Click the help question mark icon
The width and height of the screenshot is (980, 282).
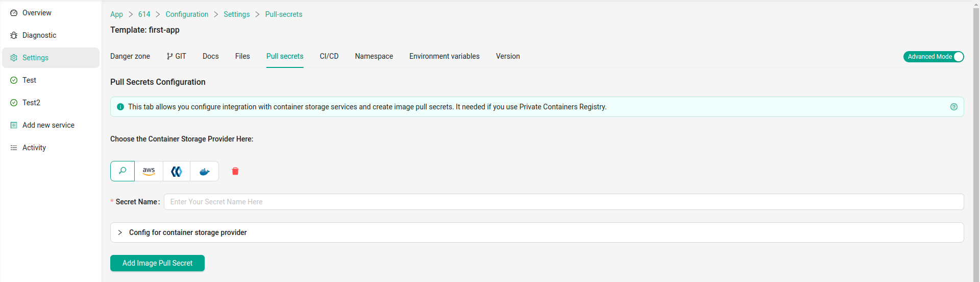[953, 107]
